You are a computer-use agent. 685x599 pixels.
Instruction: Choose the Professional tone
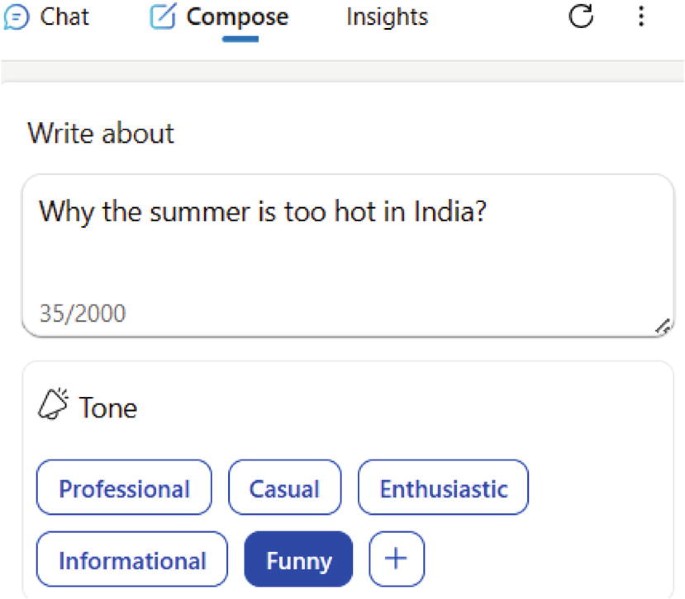point(124,488)
